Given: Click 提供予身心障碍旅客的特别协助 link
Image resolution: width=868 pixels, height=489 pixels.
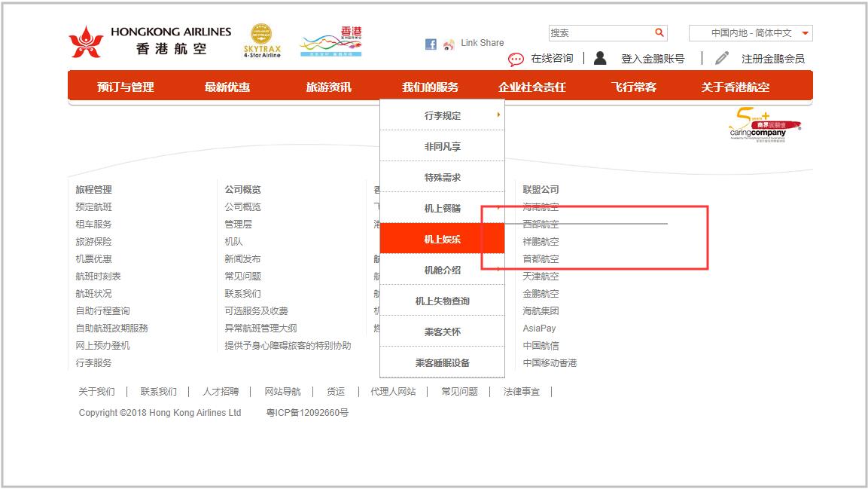Looking at the screenshot, I should coord(288,345).
